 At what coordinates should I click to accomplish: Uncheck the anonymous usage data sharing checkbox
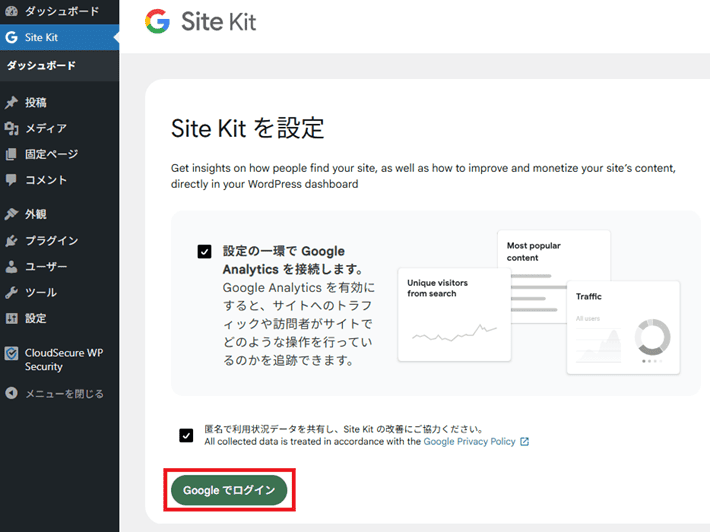[186, 436]
